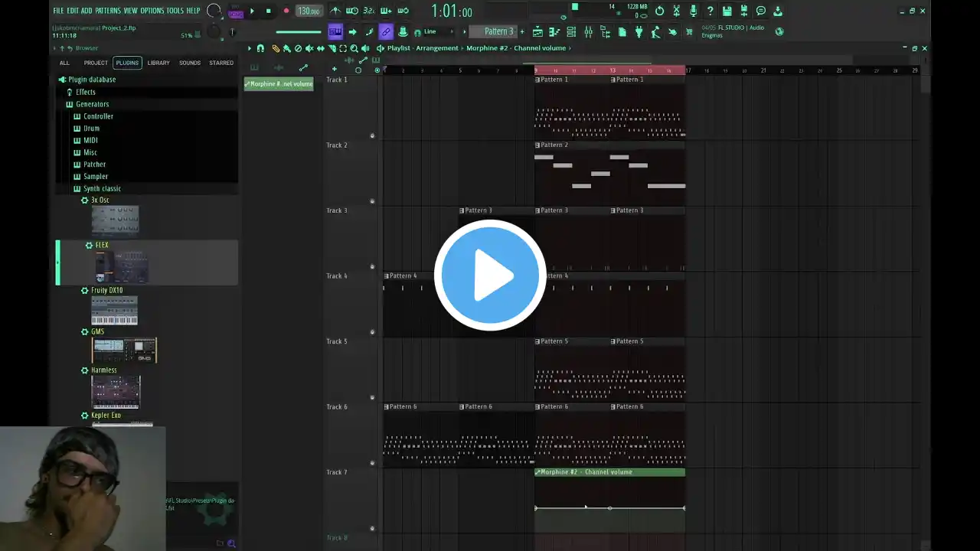Open the audio editor scissors icon

pos(677,11)
